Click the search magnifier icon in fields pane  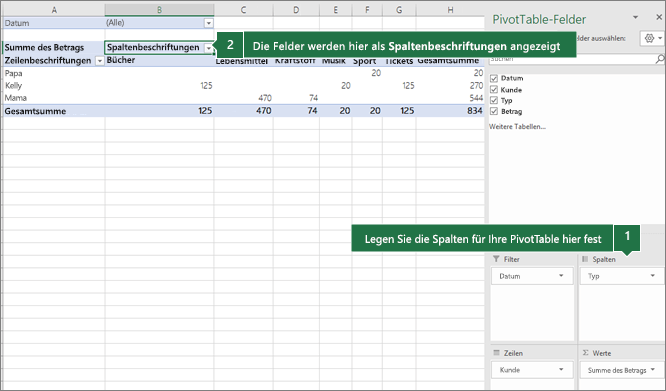[660, 59]
